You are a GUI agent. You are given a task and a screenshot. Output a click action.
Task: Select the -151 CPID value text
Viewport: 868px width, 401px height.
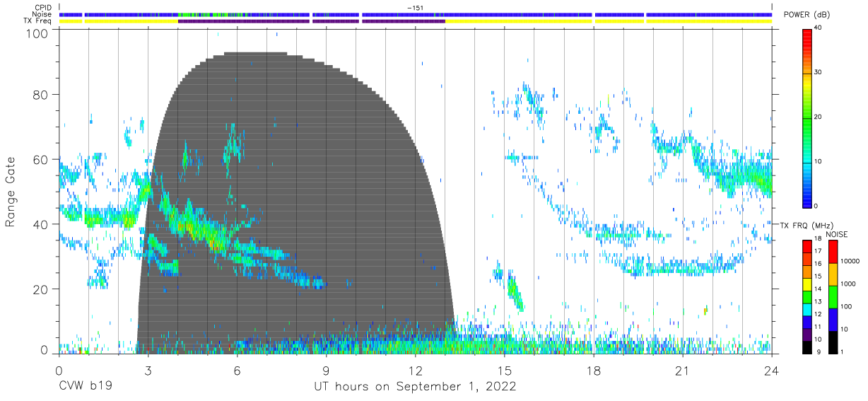coord(415,8)
